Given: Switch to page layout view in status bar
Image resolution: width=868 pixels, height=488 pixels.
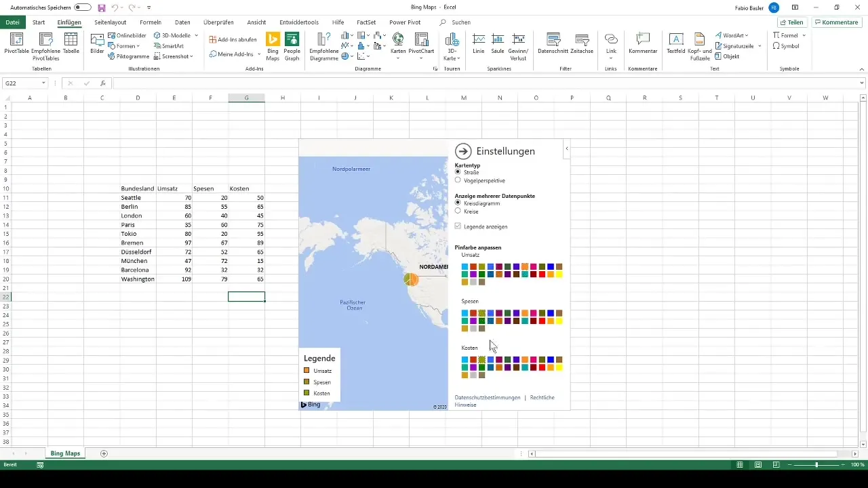Looking at the screenshot, I should tap(757, 465).
